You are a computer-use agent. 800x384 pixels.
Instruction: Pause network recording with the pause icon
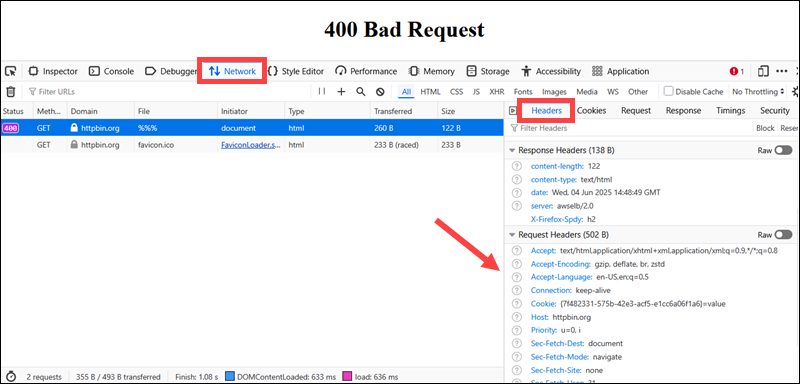pos(321,91)
